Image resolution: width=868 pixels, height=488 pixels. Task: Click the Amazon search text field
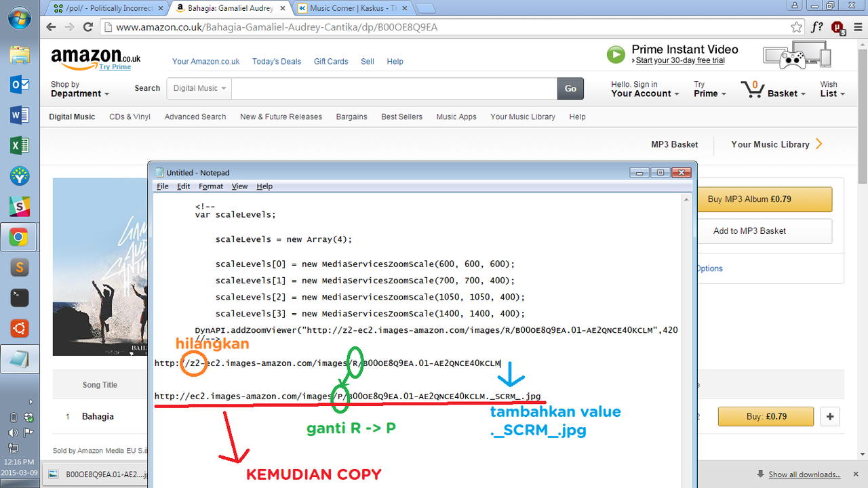[x=395, y=89]
